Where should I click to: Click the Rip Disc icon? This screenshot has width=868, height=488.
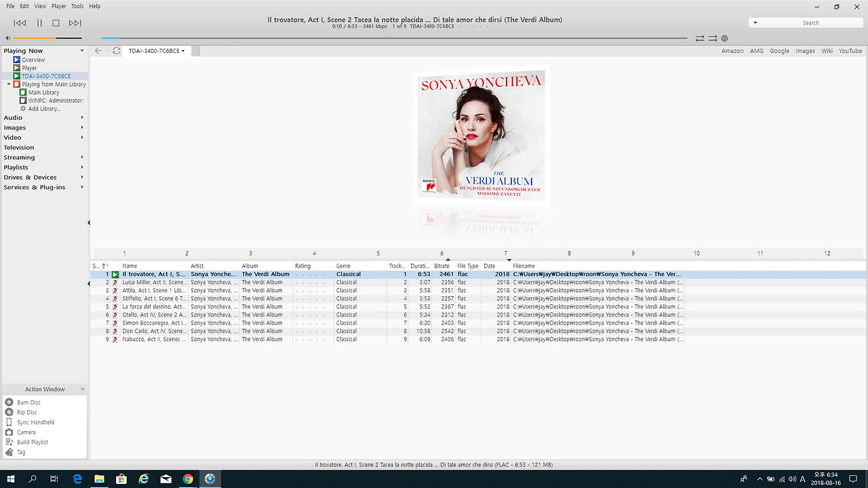9,412
